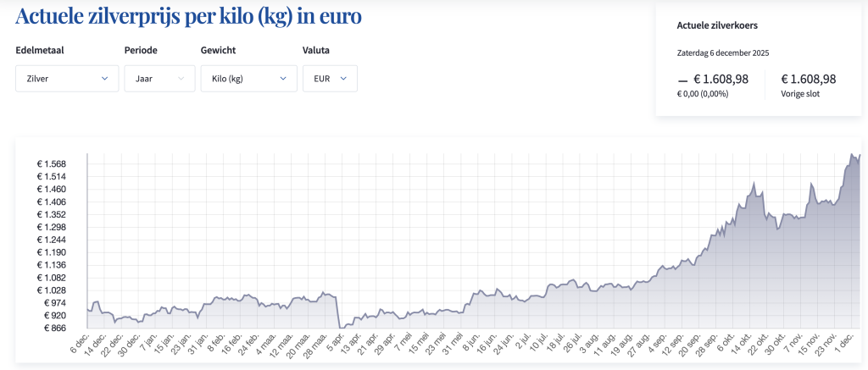Click the chevron arrow in the EUR selector
This screenshot has height=370, width=868.
point(343,79)
